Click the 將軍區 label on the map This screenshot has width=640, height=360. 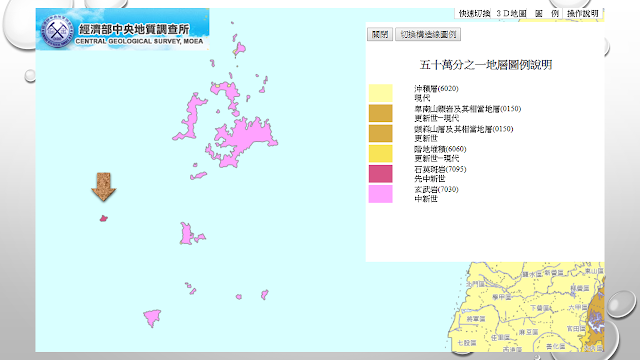476,319
